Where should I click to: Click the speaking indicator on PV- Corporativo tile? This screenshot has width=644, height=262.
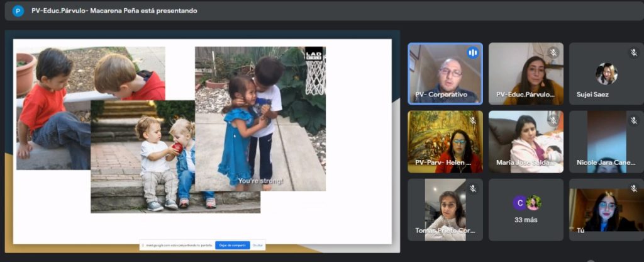click(472, 53)
